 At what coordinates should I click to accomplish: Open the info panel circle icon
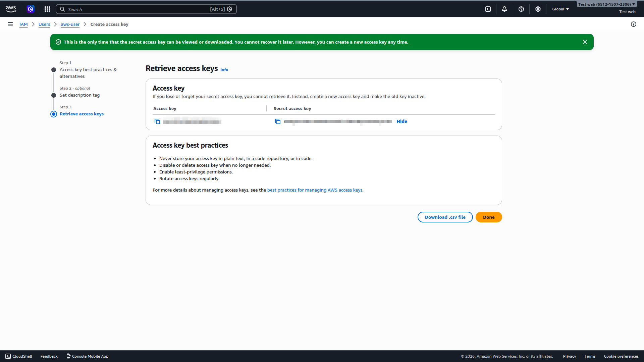pyautogui.click(x=634, y=24)
